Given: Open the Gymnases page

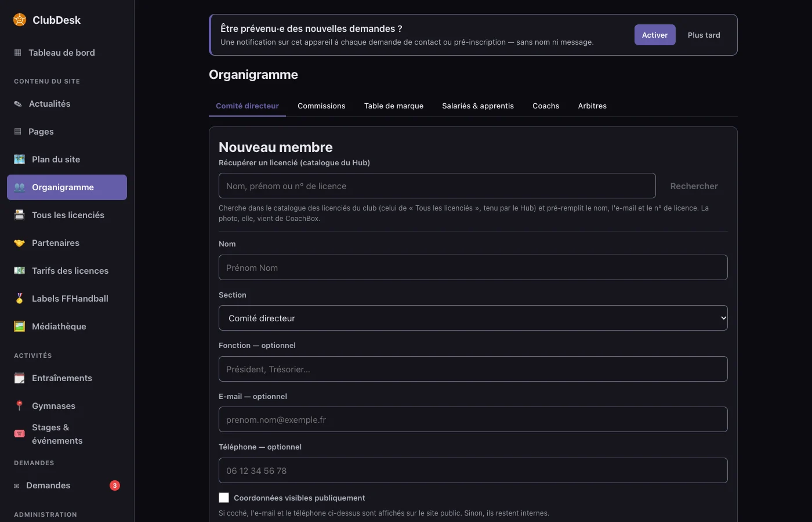Looking at the screenshot, I should (67, 406).
